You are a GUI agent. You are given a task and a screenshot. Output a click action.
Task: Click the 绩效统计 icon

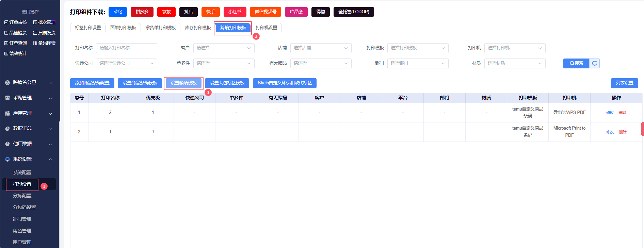click(x=6, y=54)
